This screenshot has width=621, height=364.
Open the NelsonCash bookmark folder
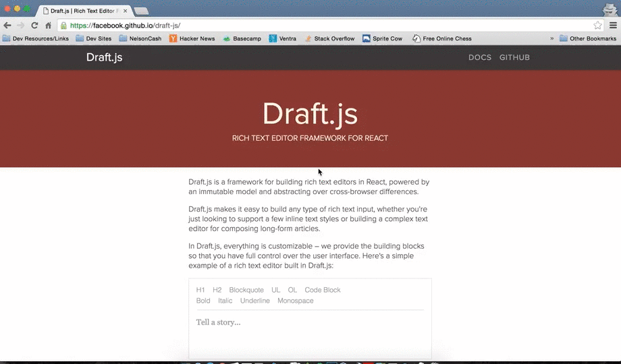140,38
